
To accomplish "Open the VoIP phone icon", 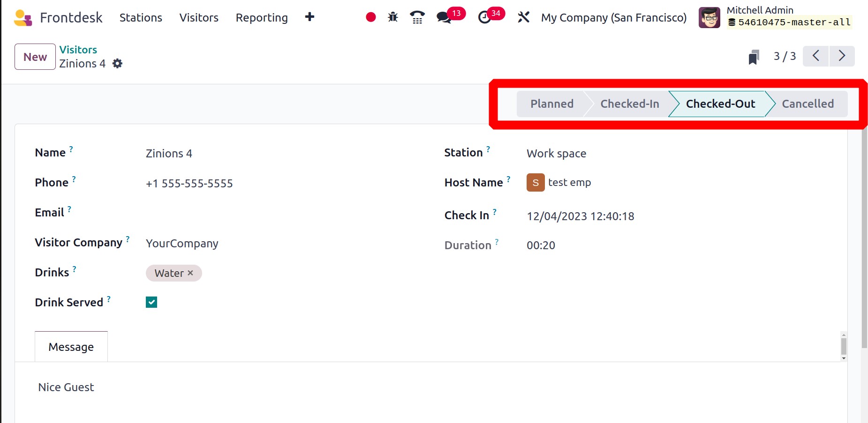I will pos(417,17).
